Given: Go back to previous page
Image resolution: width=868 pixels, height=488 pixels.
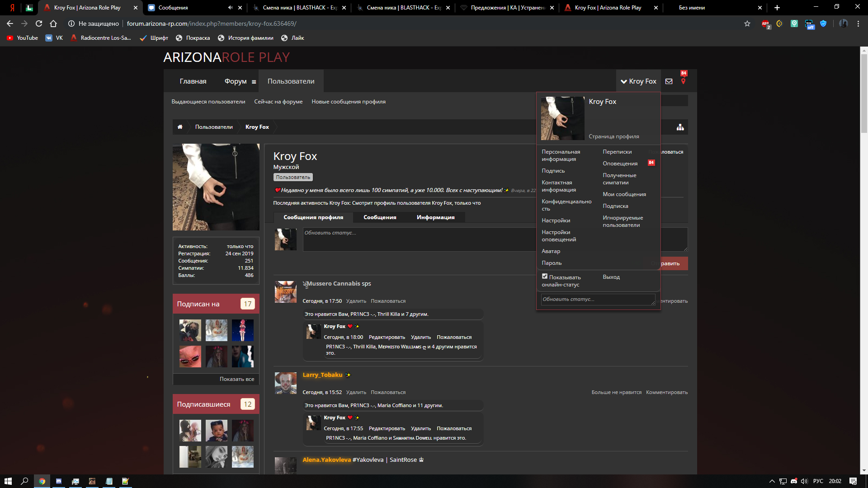Looking at the screenshot, I should coord(10,23).
